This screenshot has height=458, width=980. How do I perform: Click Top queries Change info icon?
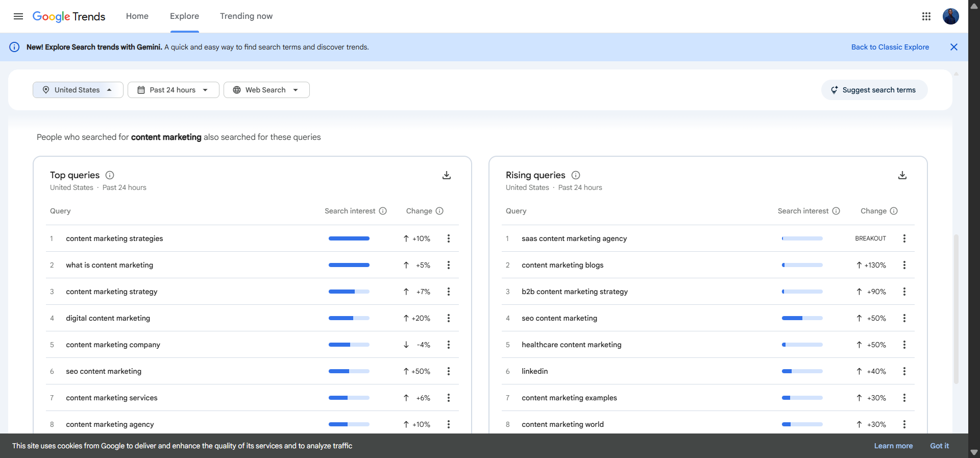click(439, 211)
